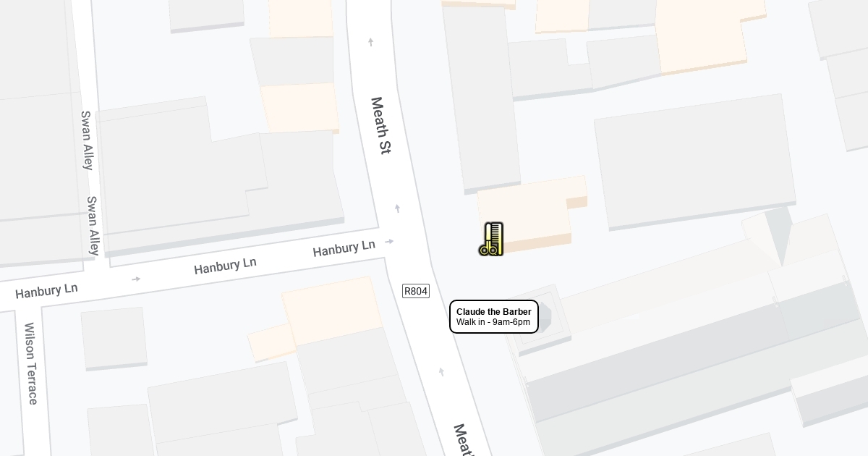The width and height of the screenshot is (868, 456).
Task: Click the Hanbury Ln arrow beside Meath St junction
Action: 389,242
